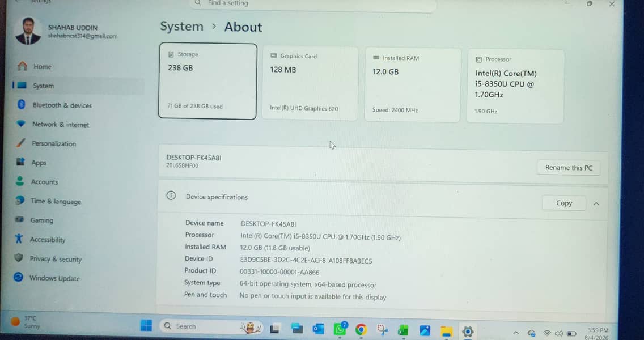Image resolution: width=644 pixels, height=340 pixels.
Task: Click the Device specifications info icon
Action: click(171, 196)
